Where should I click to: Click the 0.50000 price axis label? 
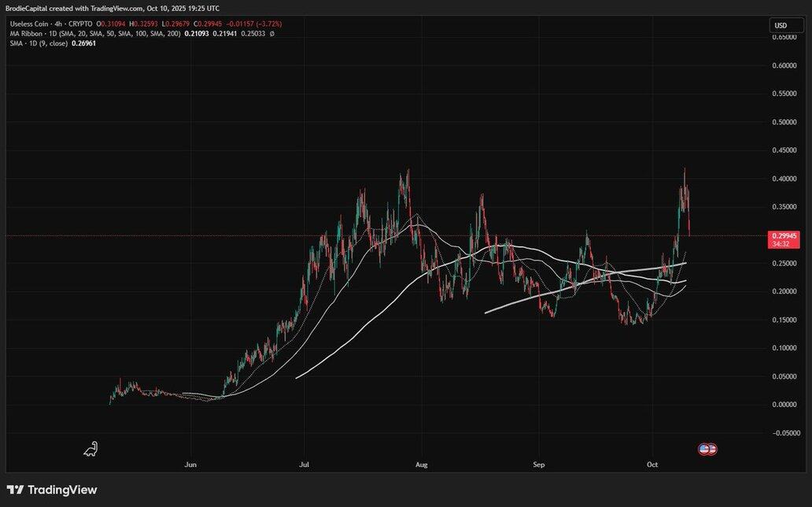(x=786, y=122)
